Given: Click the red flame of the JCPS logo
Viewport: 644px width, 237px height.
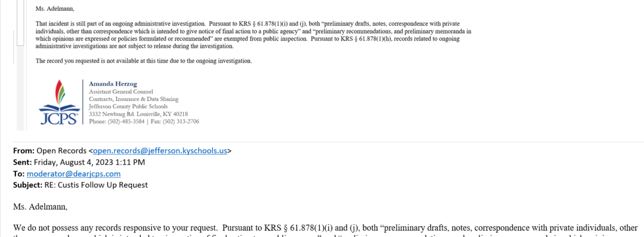Looking at the screenshot, I should click(58, 89).
